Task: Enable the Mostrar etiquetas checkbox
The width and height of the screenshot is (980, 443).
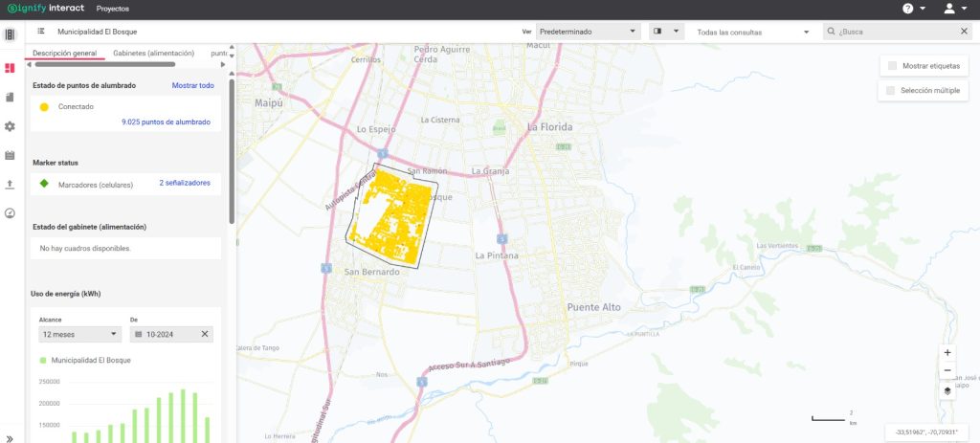Action: (892, 66)
